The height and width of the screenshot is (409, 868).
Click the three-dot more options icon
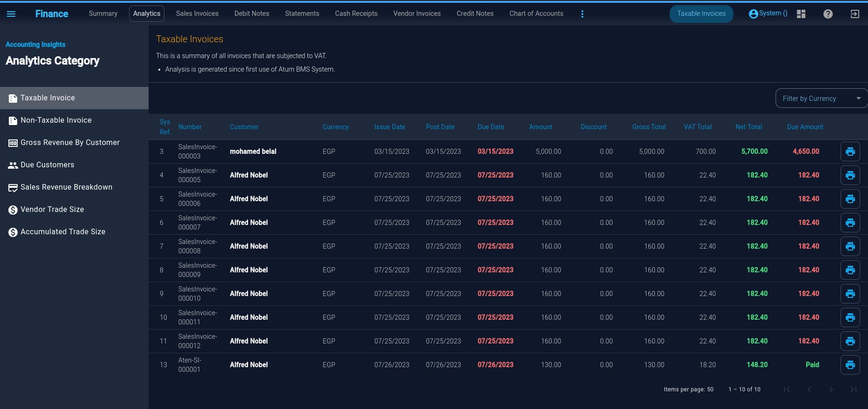[x=582, y=14]
